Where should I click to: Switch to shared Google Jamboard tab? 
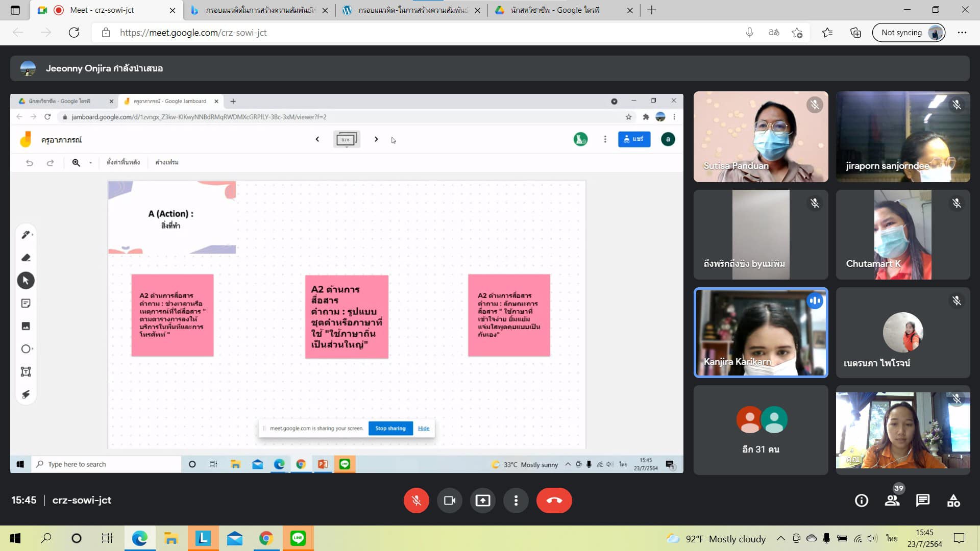[170, 101]
